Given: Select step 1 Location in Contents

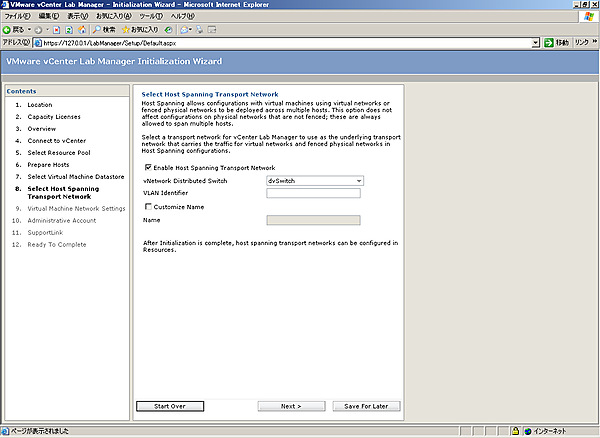Looking at the screenshot, I should pos(40,105).
